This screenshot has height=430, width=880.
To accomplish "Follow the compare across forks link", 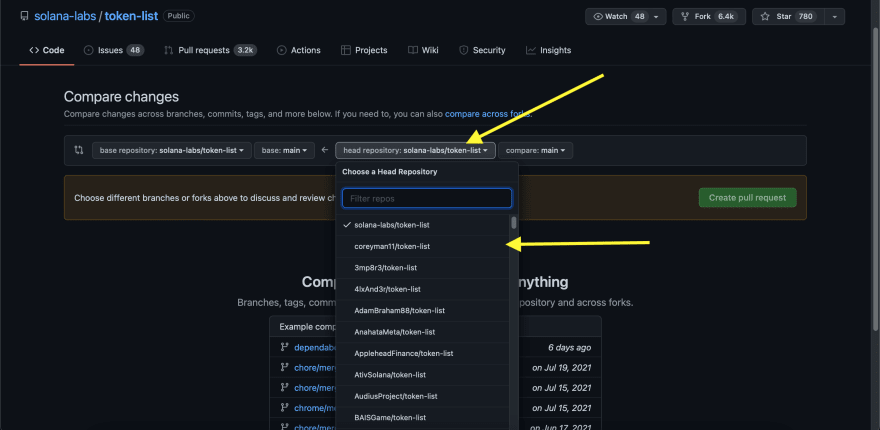I will pos(488,114).
